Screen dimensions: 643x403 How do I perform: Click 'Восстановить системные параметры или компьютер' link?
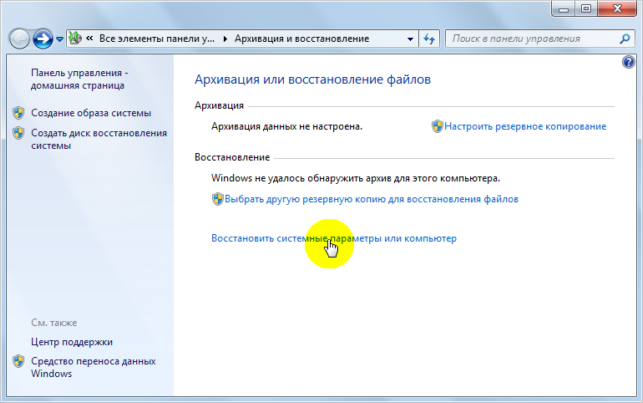334,238
